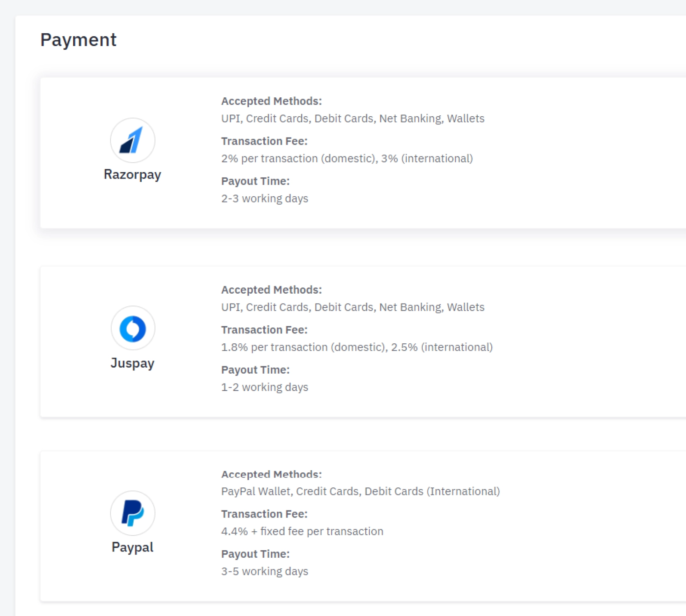Click Razorpay's Accepted Methods label
Screen dimensions: 686x616
tap(272, 101)
